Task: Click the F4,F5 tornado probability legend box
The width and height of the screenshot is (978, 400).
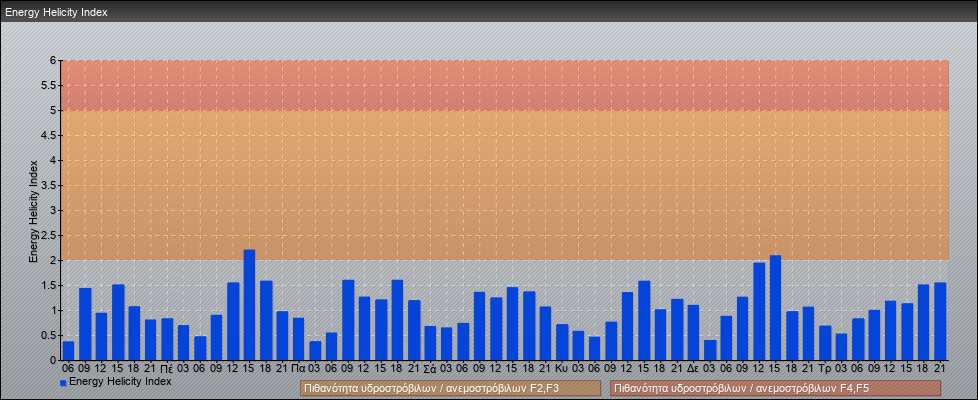Action: point(775,388)
